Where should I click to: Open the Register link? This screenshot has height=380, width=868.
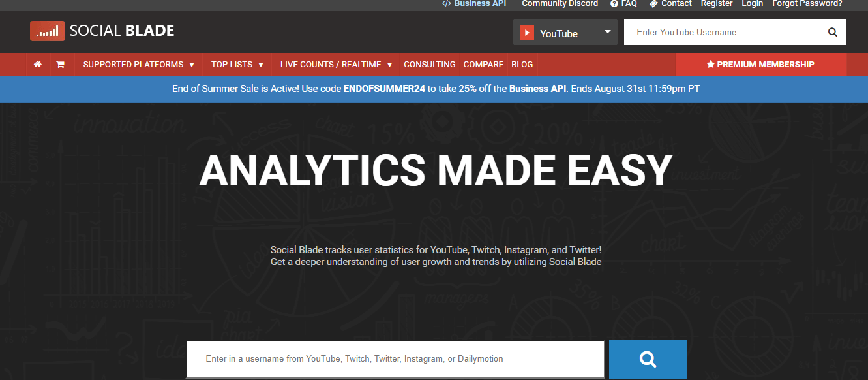(x=717, y=3)
